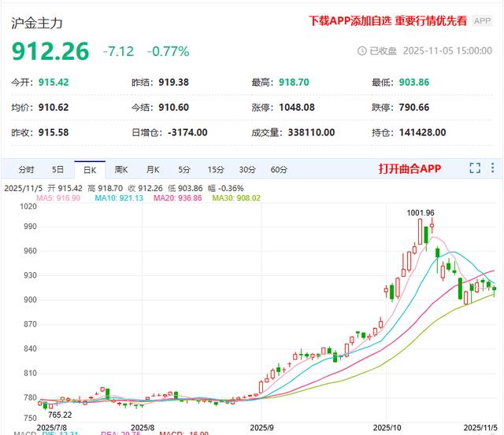Select the 周K weekly tab
This screenshot has height=435, width=504.
click(x=121, y=169)
